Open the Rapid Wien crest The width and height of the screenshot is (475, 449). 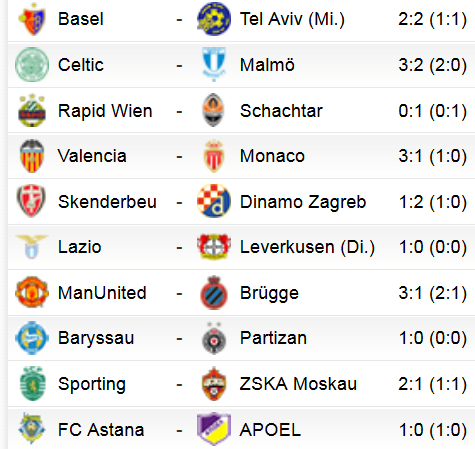tap(32, 110)
